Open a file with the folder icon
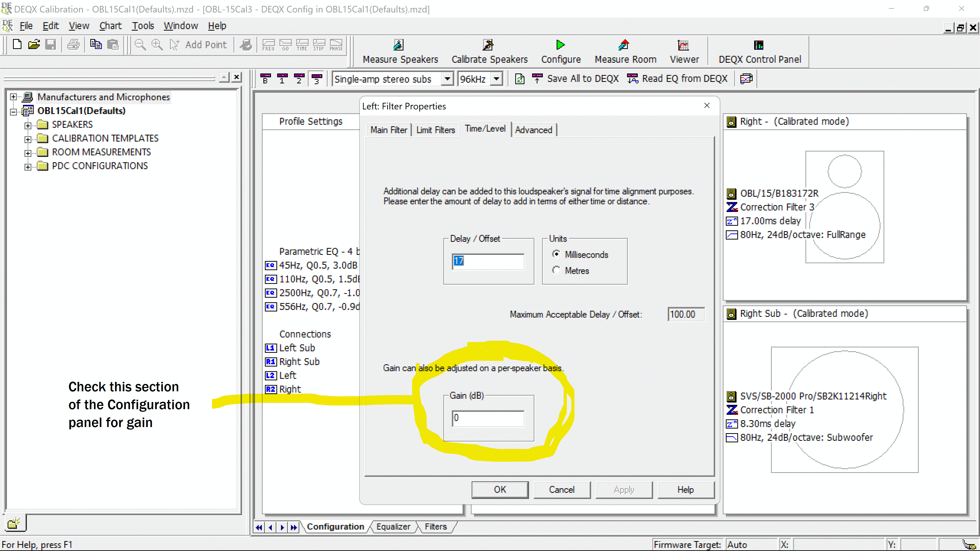Image resolution: width=980 pixels, height=551 pixels. coord(34,45)
